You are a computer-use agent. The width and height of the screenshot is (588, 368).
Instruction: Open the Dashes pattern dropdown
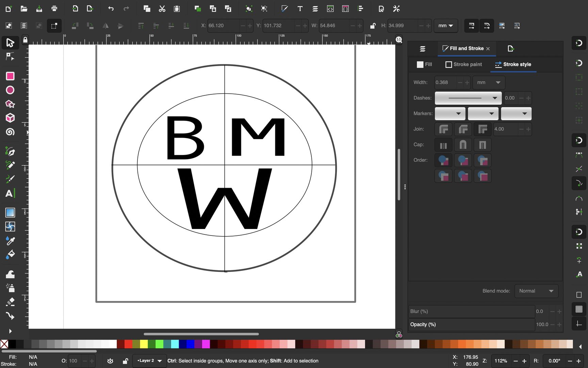pos(468,98)
